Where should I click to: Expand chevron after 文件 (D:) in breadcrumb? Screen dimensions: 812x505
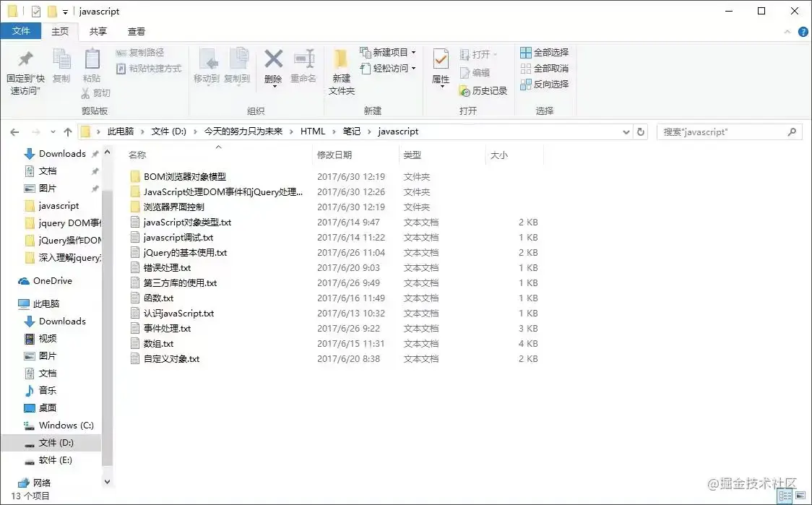pos(195,132)
